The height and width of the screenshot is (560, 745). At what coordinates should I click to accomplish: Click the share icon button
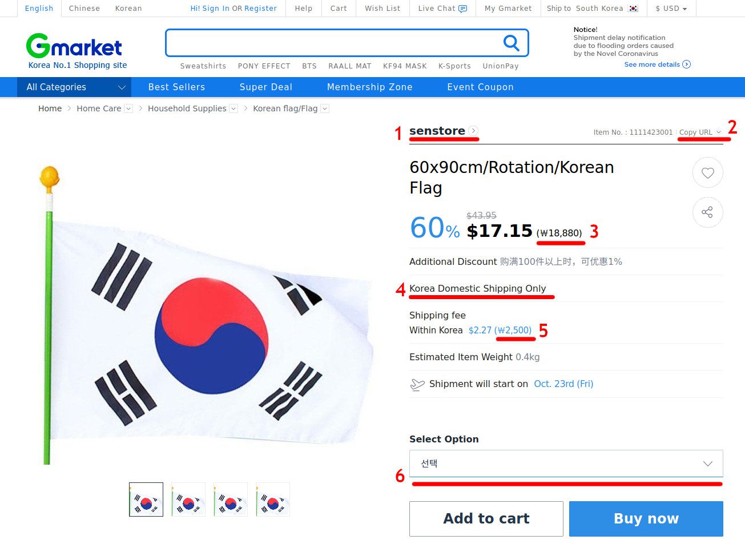pyautogui.click(x=707, y=212)
